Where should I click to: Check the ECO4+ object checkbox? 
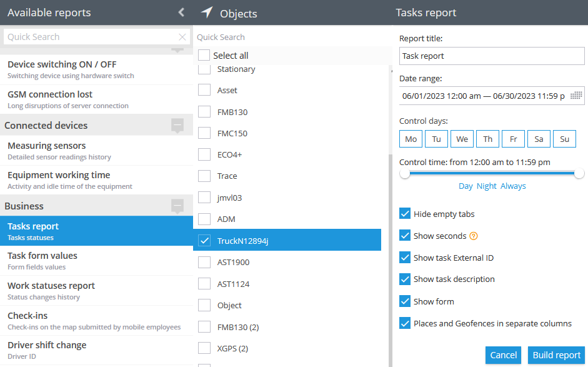coord(204,154)
